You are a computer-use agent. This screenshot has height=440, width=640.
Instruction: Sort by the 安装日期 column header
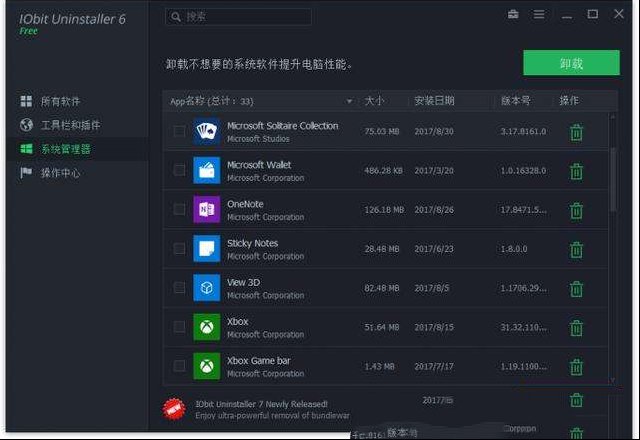click(x=434, y=100)
